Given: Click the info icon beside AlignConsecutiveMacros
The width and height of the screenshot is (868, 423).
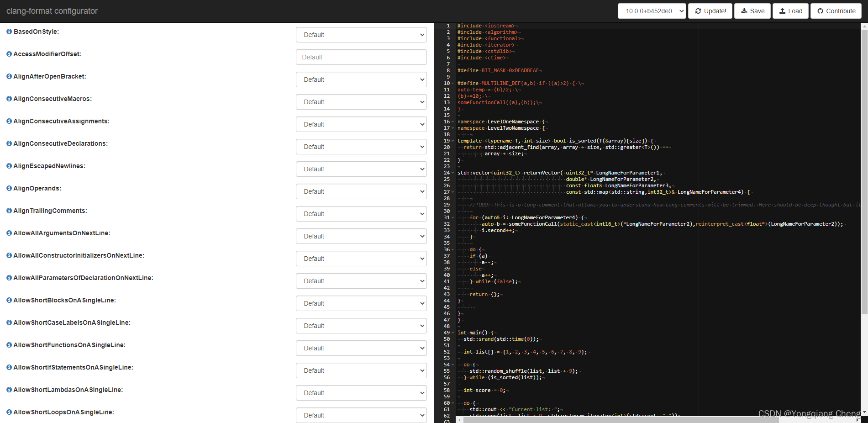Looking at the screenshot, I should pos(9,99).
